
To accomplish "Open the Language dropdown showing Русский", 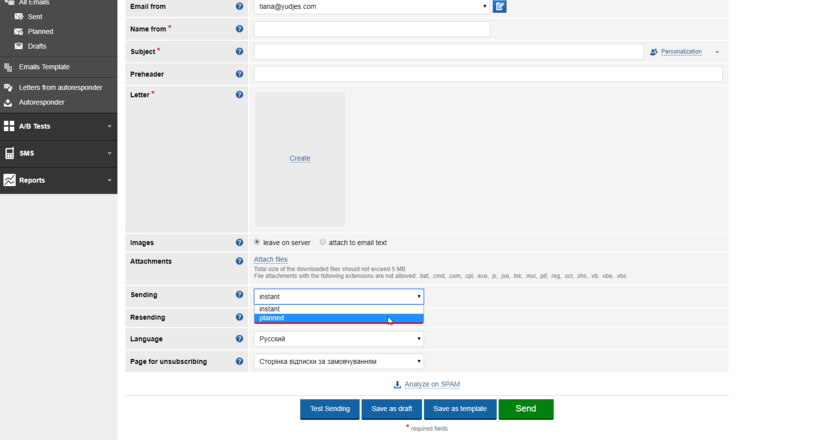I will pos(339,339).
